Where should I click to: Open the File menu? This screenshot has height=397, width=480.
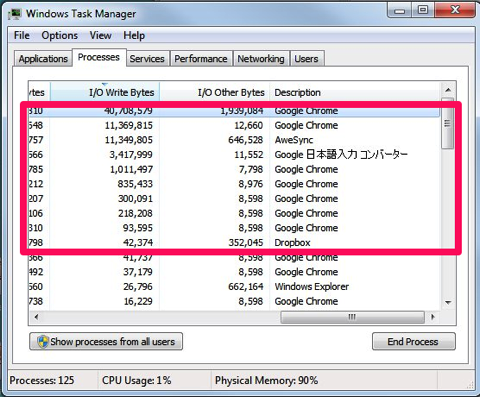pos(22,35)
